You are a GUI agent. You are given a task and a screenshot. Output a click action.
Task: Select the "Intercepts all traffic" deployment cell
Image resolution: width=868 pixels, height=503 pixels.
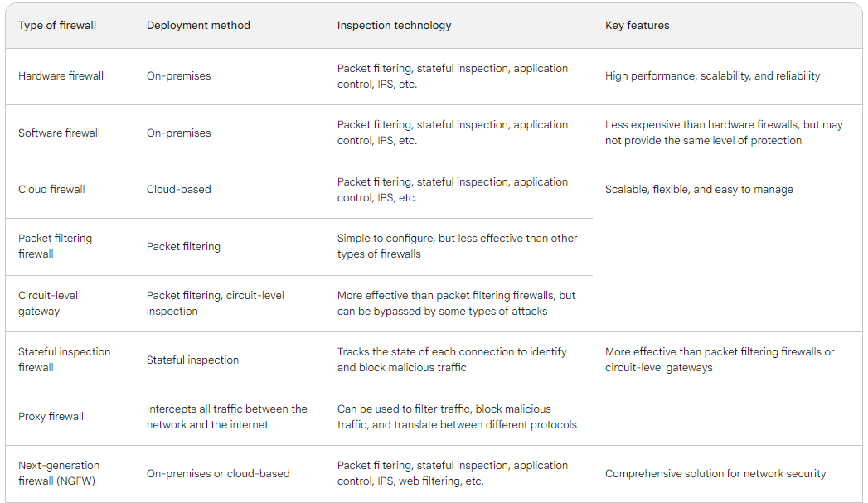[x=226, y=417]
